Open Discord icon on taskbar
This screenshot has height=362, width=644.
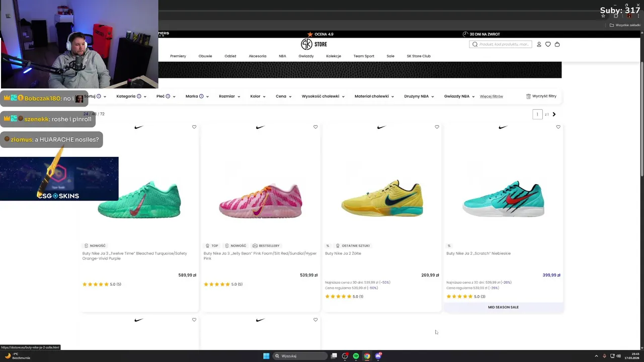pos(378,356)
